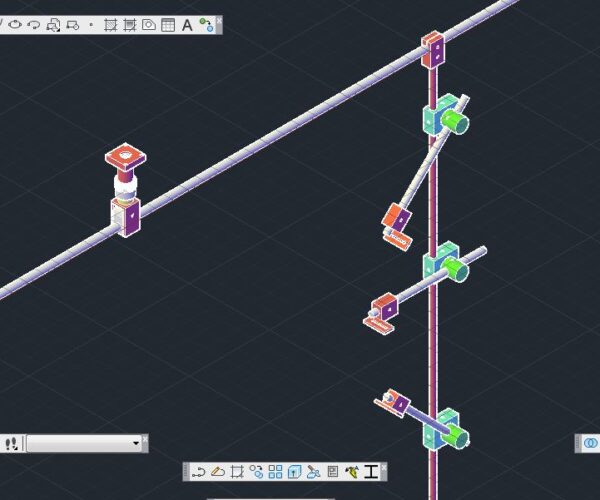
Task: Click the circles with arrow icon
Action: click(256, 472)
